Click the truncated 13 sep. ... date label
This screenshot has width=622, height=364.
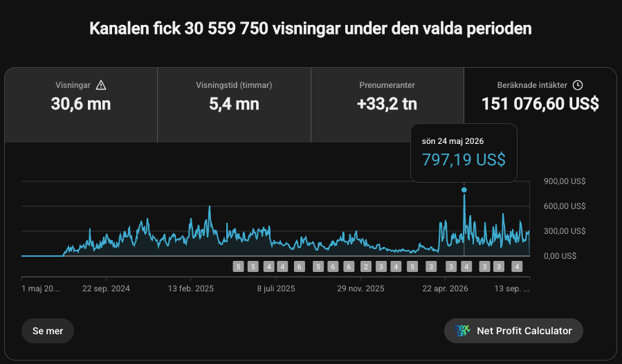coord(512,289)
